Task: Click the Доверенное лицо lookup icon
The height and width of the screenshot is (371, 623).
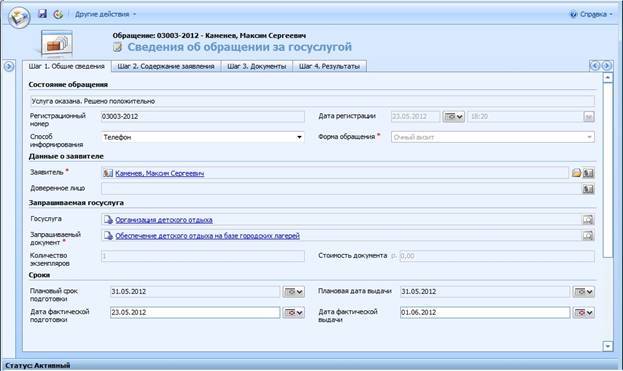Action: pyautogui.click(x=588, y=189)
